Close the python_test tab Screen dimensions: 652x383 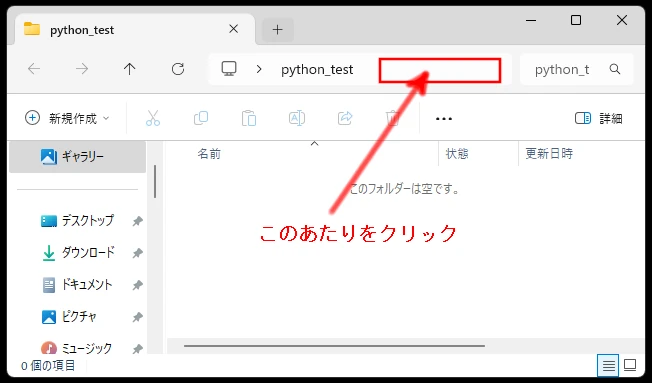point(234,29)
